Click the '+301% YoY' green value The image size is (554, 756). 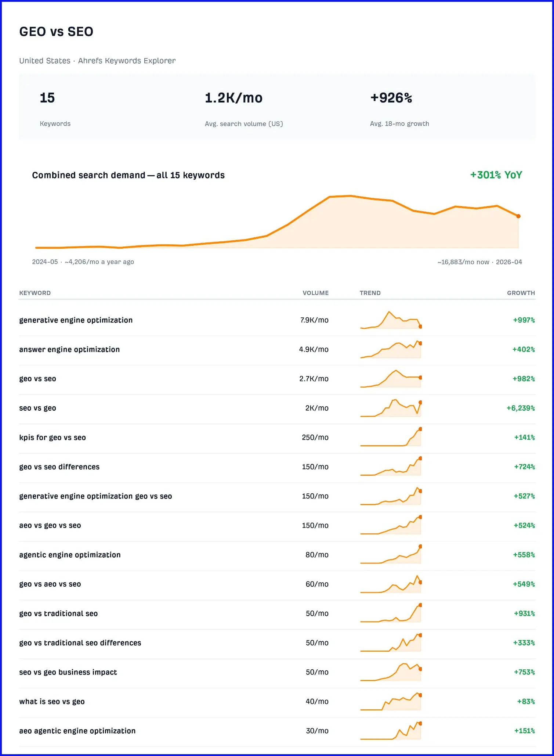(x=496, y=175)
